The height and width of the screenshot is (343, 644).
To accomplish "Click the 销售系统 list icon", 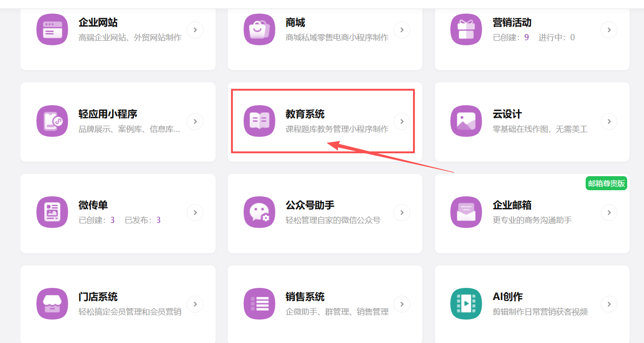I will tap(259, 304).
